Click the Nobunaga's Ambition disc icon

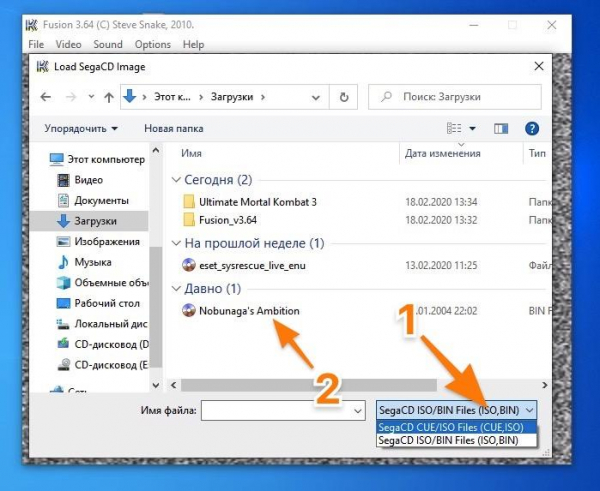click(189, 310)
